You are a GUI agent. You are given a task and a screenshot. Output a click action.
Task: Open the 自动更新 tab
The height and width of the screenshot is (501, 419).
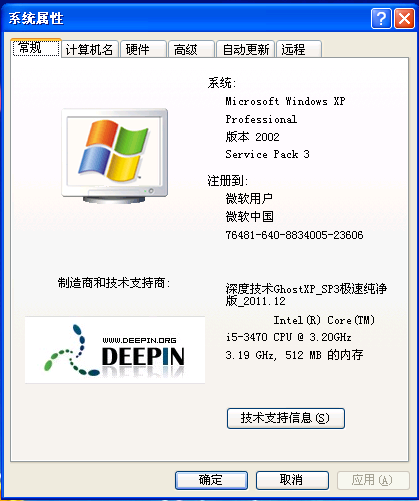(x=245, y=49)
